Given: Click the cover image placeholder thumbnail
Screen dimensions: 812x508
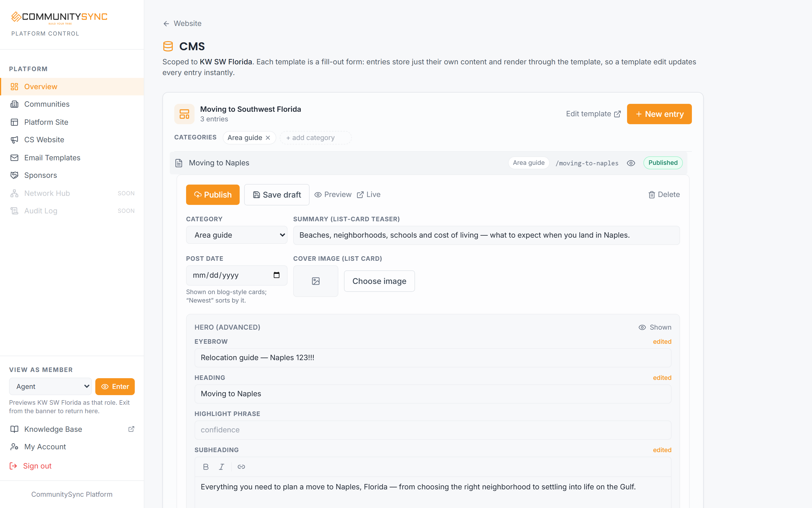Looking at the screenshot, I should tap(315, 281).
